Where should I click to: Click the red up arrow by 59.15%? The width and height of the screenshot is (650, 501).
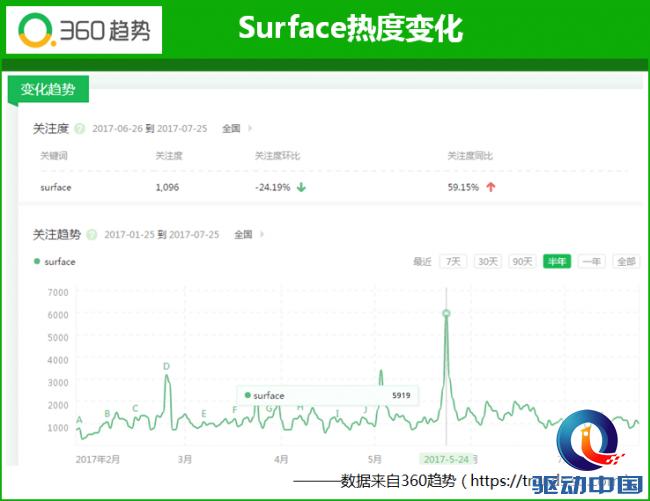pos(491,187)
